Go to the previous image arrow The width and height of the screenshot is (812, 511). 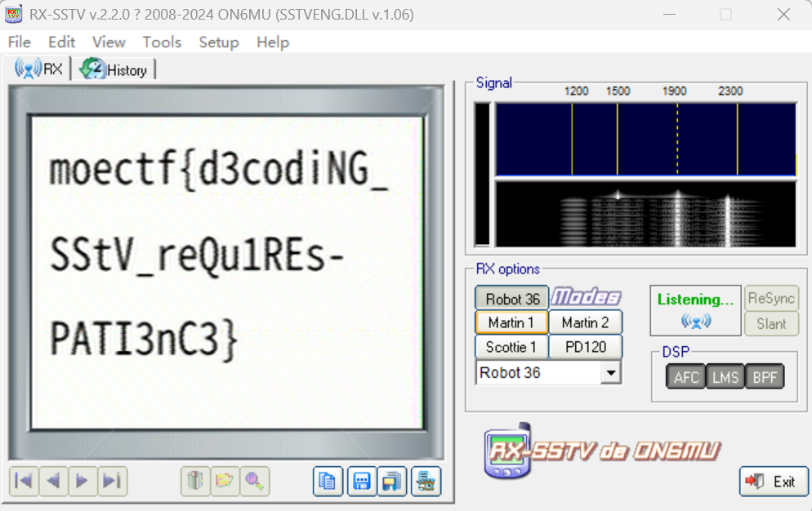[53, 481]
